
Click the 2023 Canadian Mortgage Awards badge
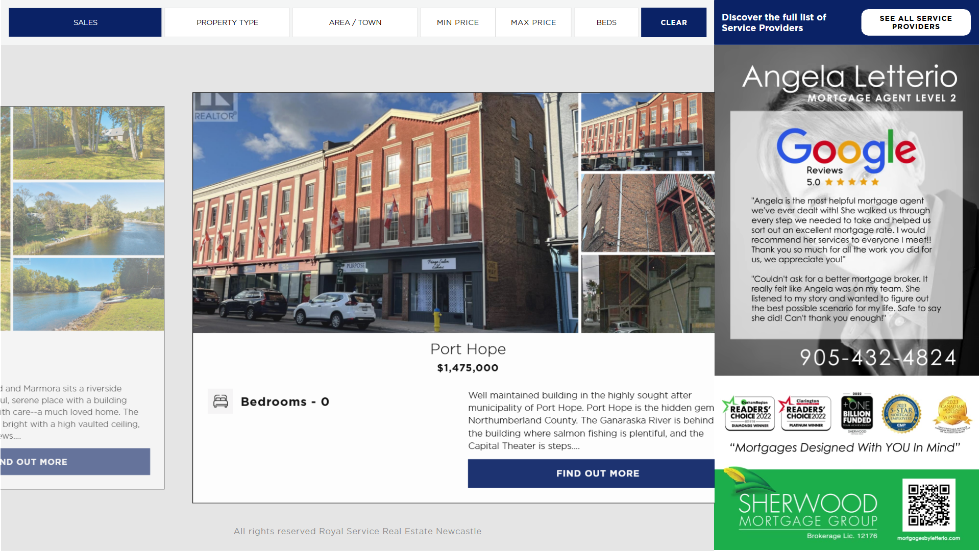[x=952, y=412]
